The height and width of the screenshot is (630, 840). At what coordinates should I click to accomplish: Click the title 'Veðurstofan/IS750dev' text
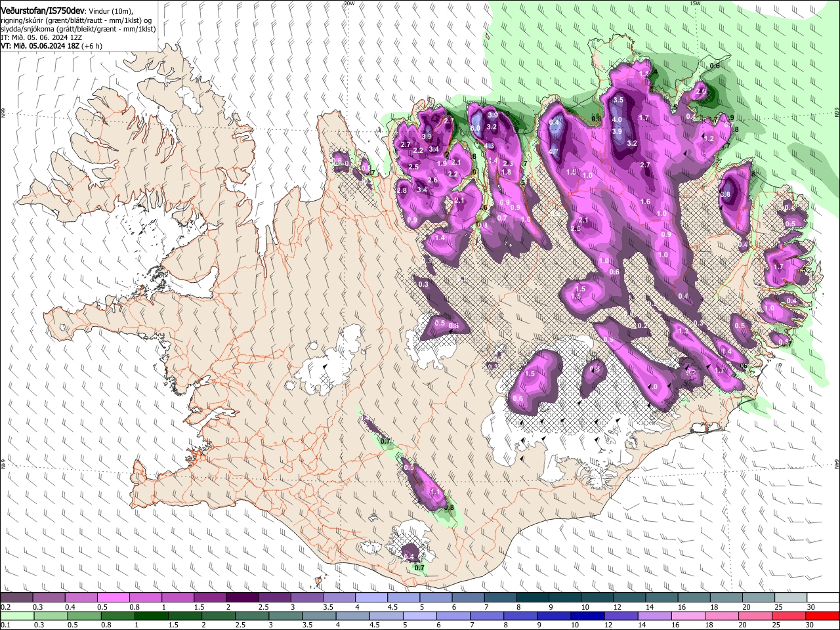click(42, 11)
